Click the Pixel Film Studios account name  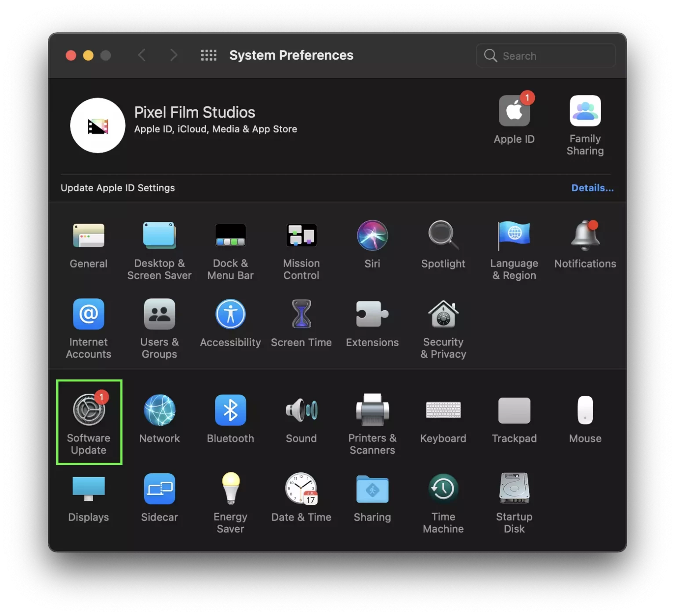[195, 112]
